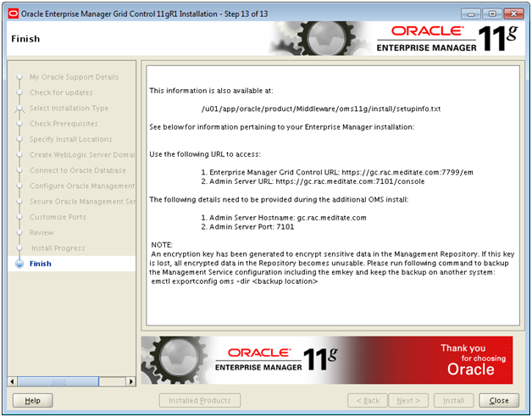This screenshot has height=417, width=532.
Task: Select the Configure Oracle Management step
Action: 82,186
